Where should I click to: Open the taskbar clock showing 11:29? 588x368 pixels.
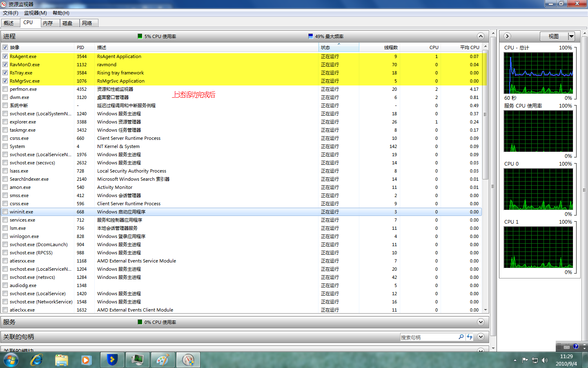pyautogui.click(x=566, y=360)
